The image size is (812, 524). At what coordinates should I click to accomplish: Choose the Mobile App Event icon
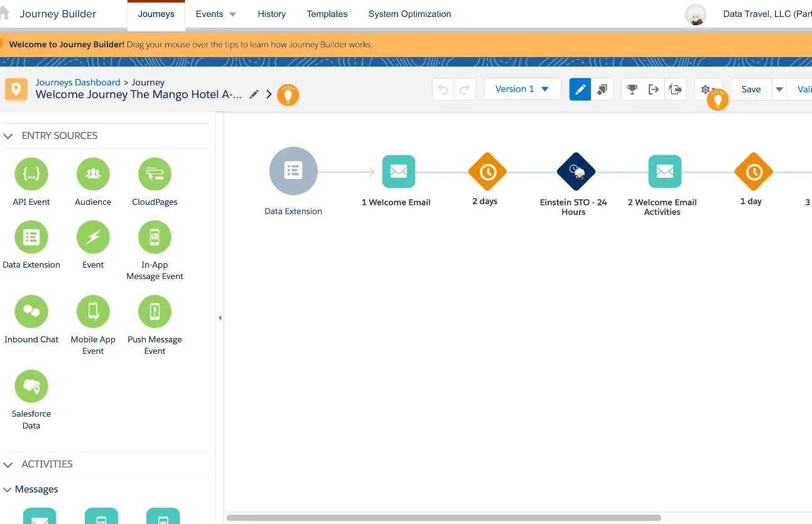(93, 312)
